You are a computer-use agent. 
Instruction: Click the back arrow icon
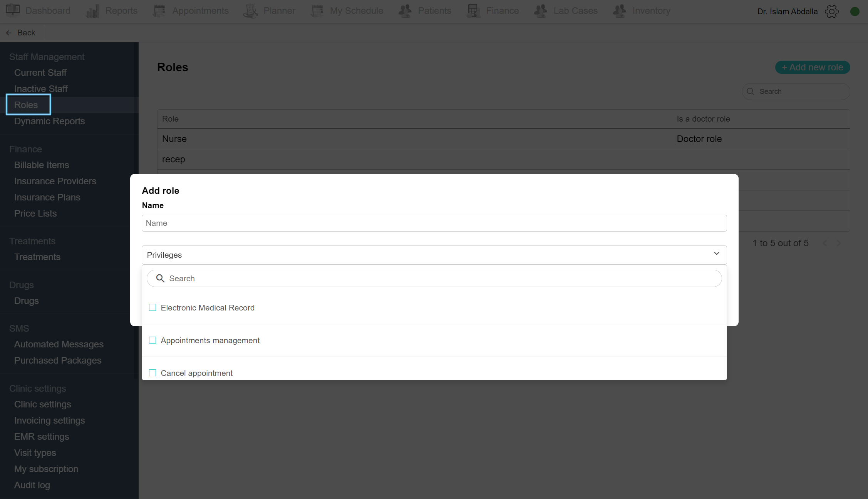coord(9,33)
